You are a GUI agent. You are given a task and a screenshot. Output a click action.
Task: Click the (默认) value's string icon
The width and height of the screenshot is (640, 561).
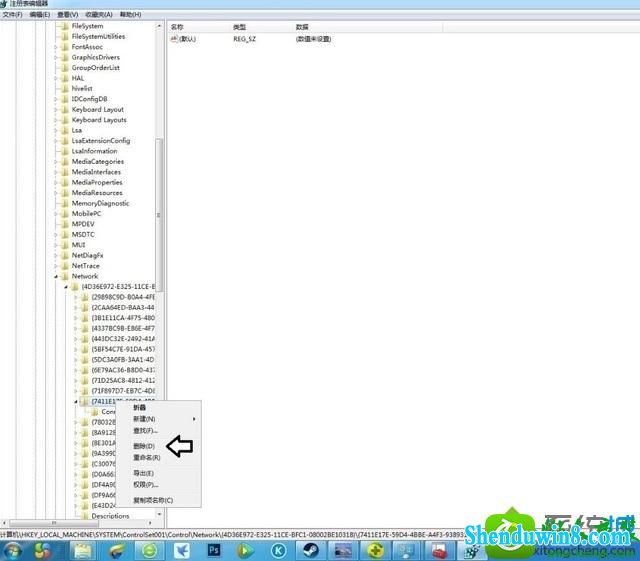(174, 39)
